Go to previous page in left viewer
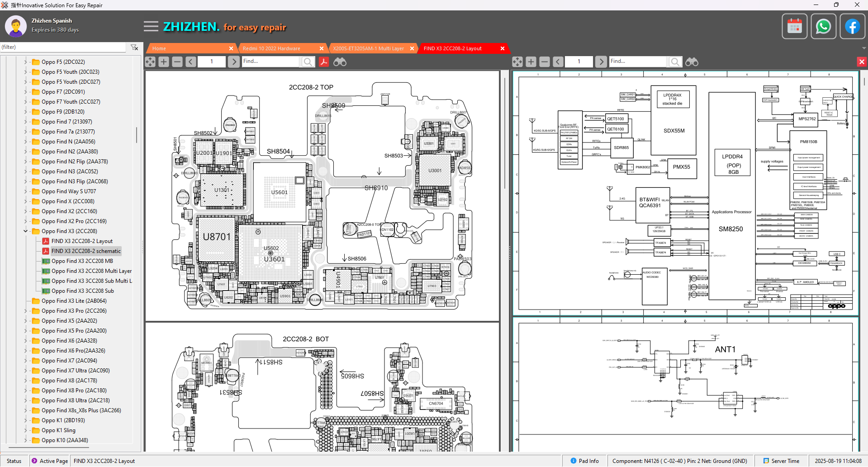 [x=191, y=62]
